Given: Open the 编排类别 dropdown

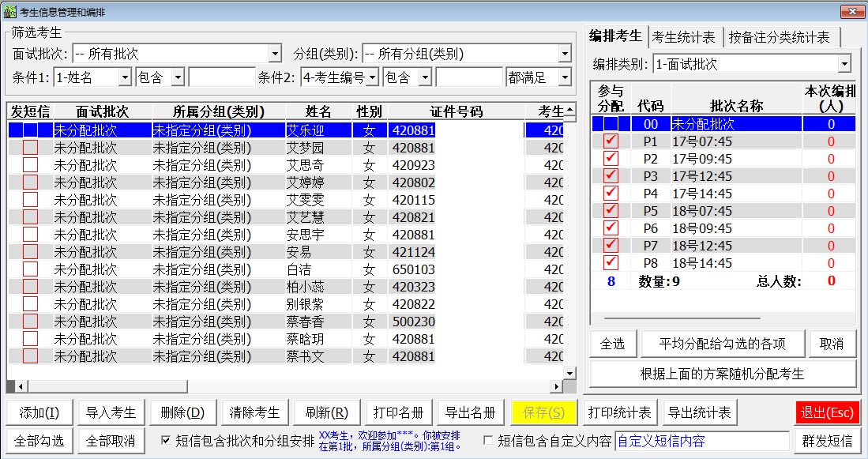Looking at the screenshot, I should (x=845, y=62).
